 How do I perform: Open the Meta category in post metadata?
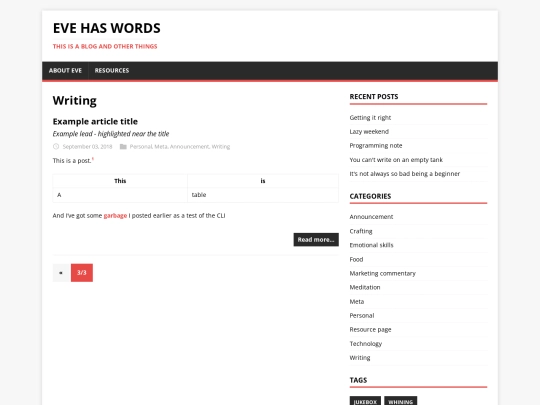coord(161,147)
